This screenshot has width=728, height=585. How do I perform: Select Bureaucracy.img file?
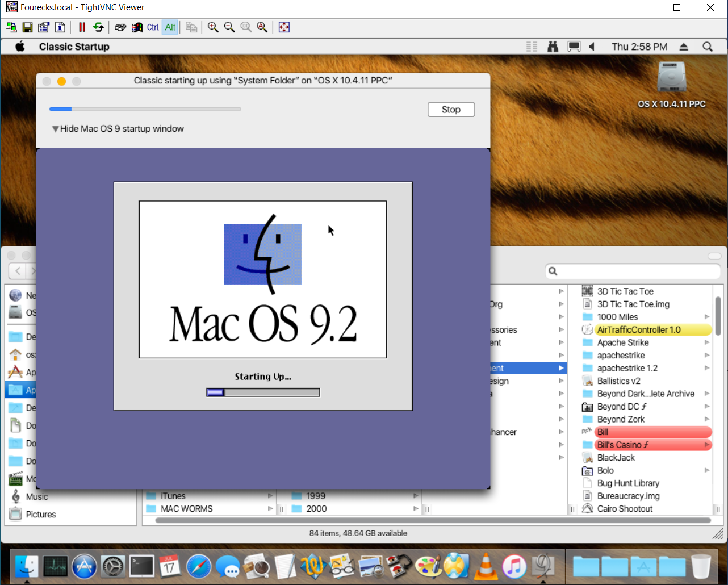tap(628, 496)
